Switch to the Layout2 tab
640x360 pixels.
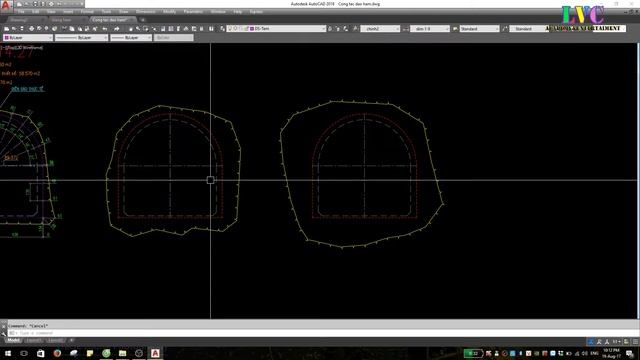coord(55,340)
